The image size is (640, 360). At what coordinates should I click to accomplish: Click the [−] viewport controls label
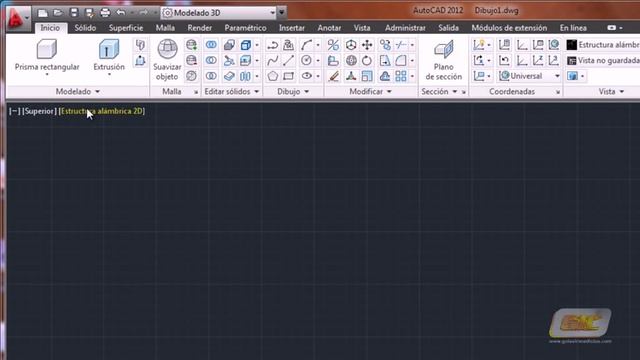(x=14, y=111)
